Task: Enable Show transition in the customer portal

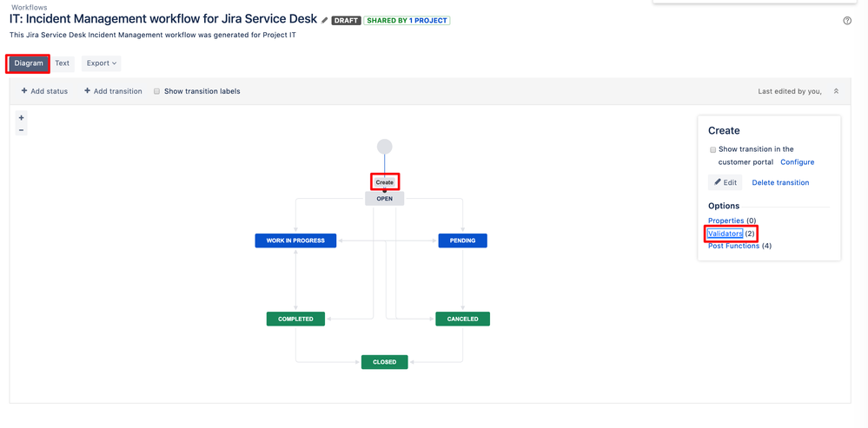Action: pyautogui.click(x=712, y=150)
